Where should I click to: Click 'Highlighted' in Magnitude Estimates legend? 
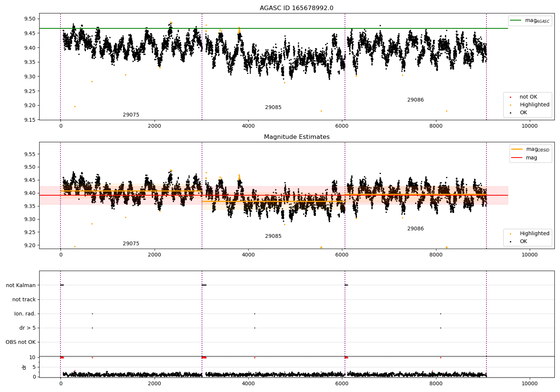(535, 234)
